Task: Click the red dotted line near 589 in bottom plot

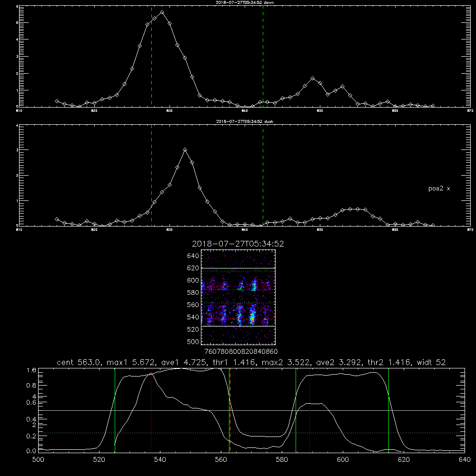Action: (310, 410)
